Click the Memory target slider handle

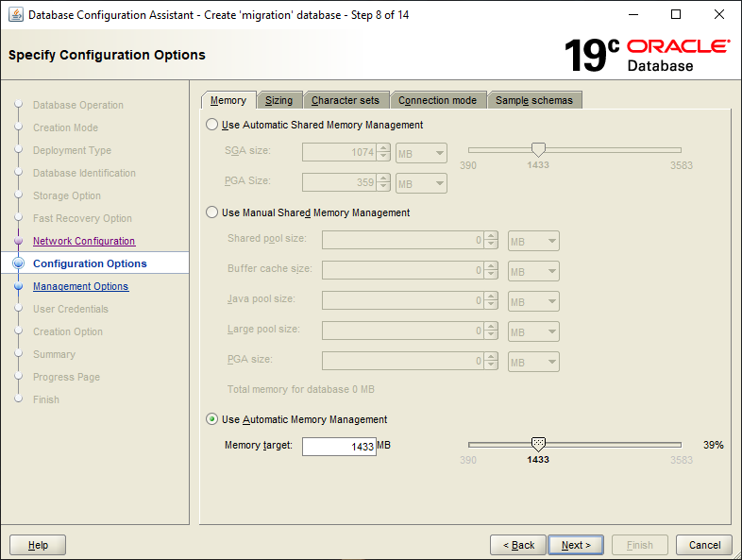coord(538,443)
